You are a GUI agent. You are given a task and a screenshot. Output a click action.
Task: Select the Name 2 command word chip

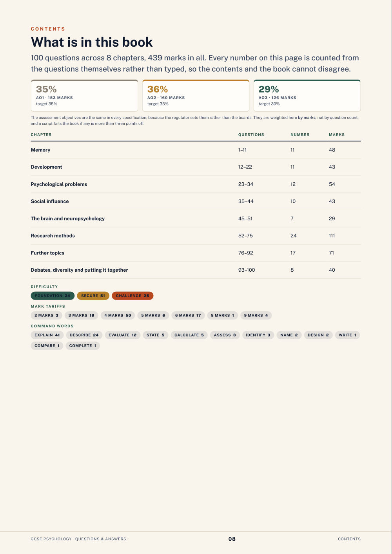point(289,335)
